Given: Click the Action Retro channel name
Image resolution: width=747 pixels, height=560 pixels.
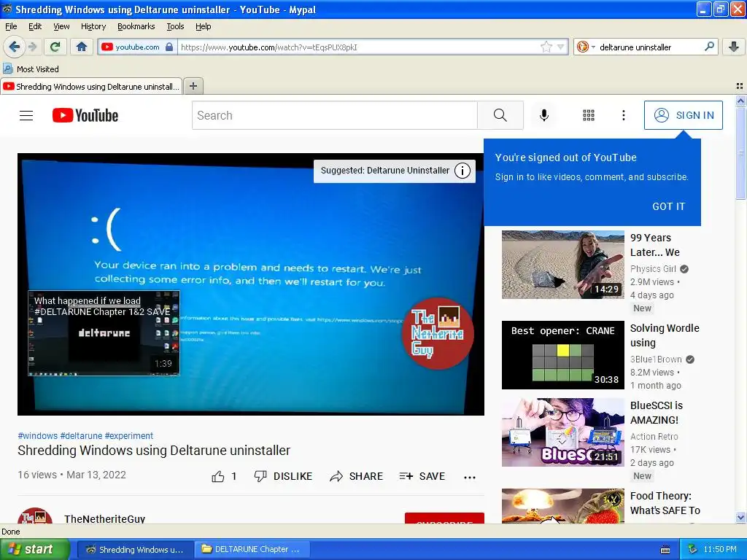Looking at the screenshot, I should pyautogui.click(x=654, y=436).
